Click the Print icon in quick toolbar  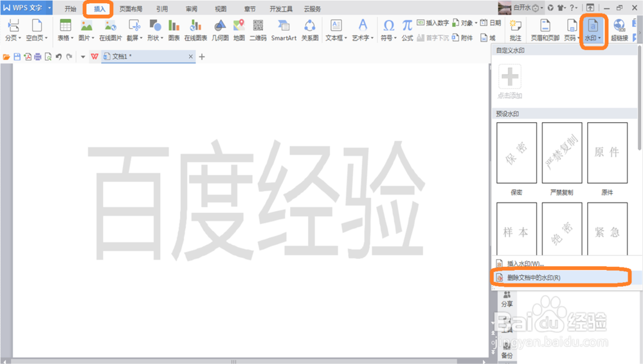coord(38,57)
